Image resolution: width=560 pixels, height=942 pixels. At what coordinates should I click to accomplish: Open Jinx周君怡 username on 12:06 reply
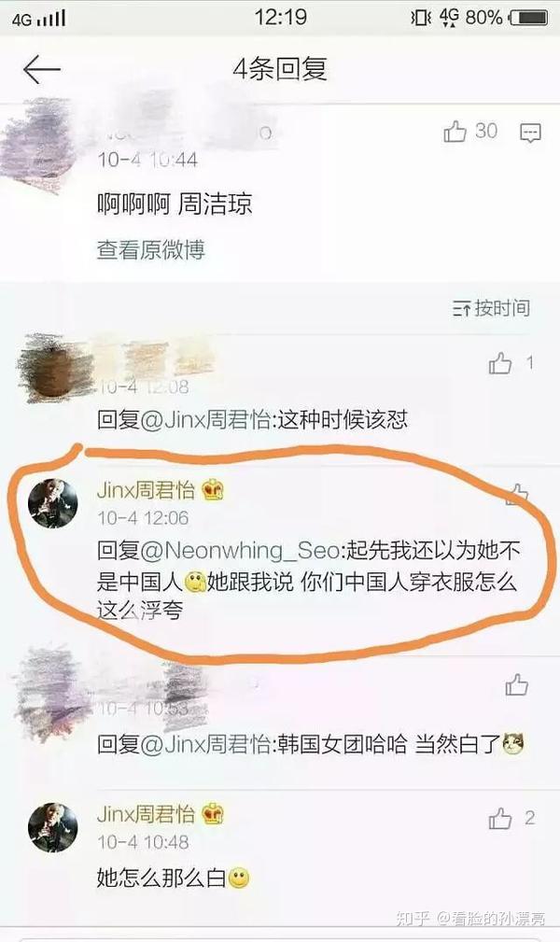pos(146,490)
